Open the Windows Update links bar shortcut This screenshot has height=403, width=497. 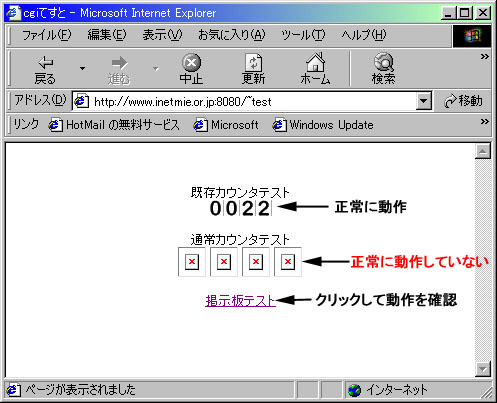click(x=323, y=125)
